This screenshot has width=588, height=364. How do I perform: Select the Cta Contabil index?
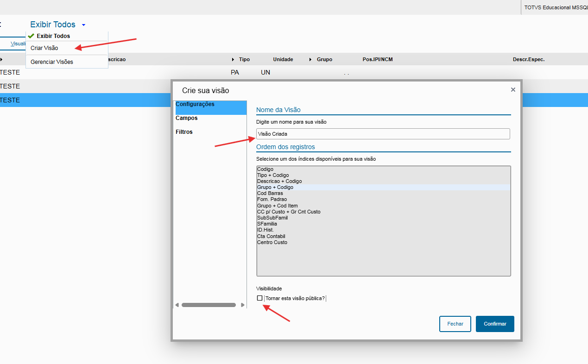383,236
